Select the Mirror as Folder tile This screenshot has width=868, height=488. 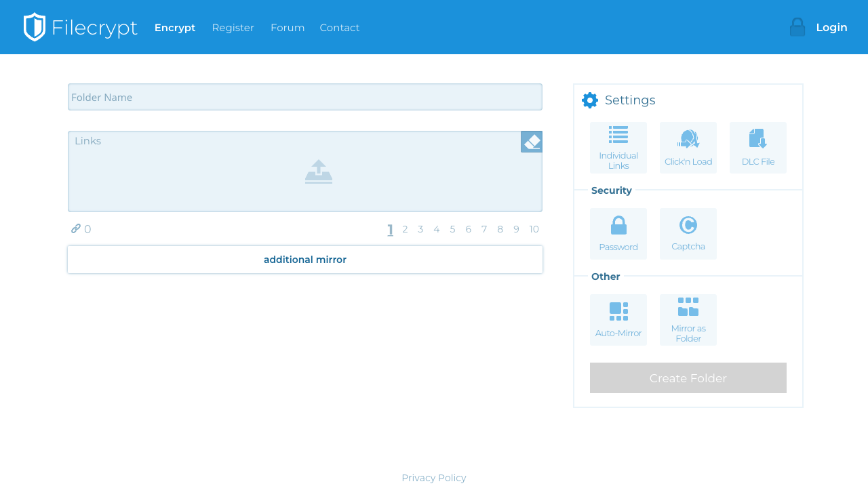688,320
